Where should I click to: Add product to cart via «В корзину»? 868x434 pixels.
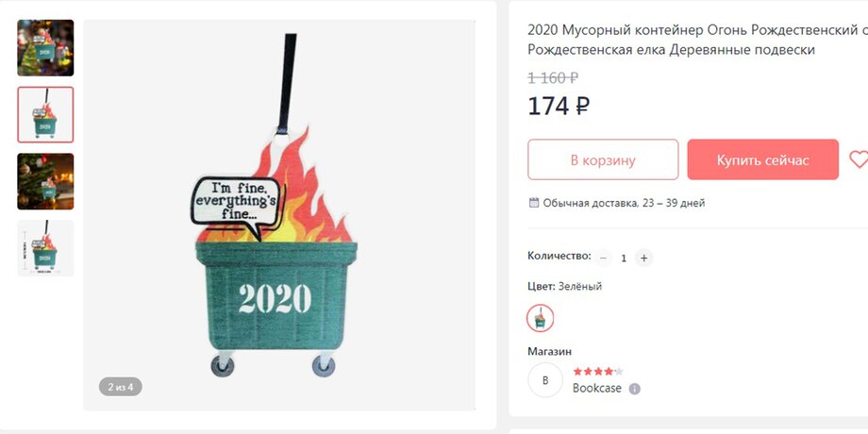[603, 159]
